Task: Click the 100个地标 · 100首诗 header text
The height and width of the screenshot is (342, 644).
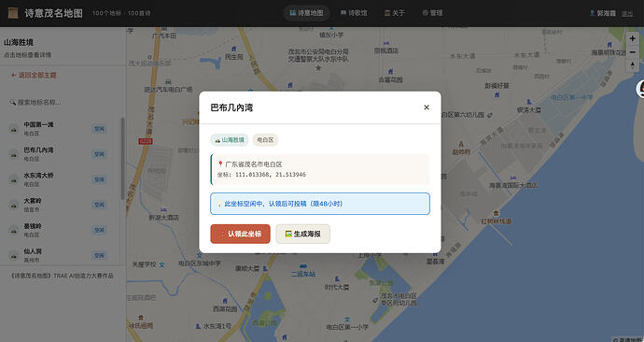Action: pos(121,13)
